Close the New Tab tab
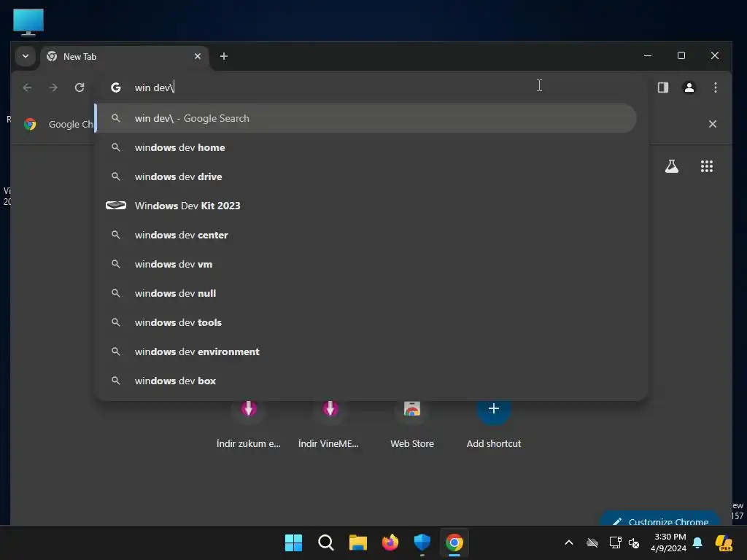The image size is (747, 560). click(x=198, y=56)
